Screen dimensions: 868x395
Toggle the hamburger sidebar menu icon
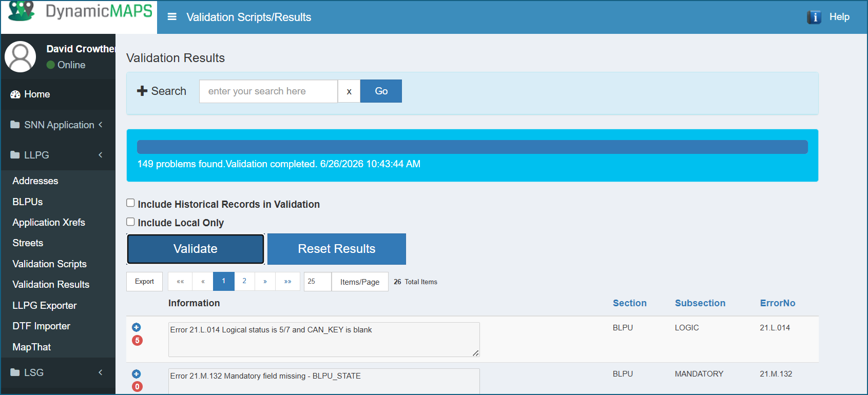point(172,17)
